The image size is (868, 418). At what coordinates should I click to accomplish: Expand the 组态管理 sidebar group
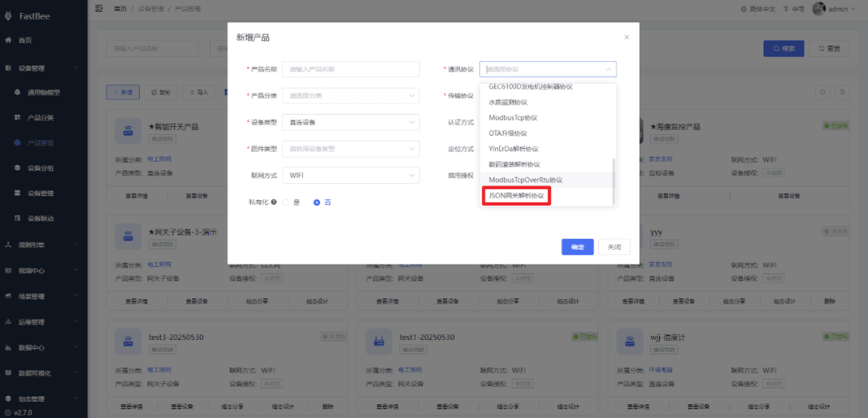pos(43,399)
